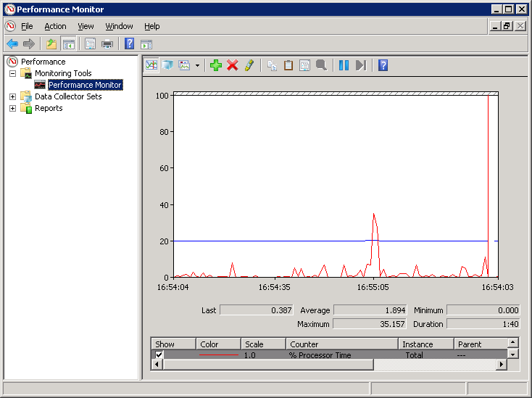Open the Window menu
The width and height of the screenshot is (532, 398).
click(x=119, y=26)
